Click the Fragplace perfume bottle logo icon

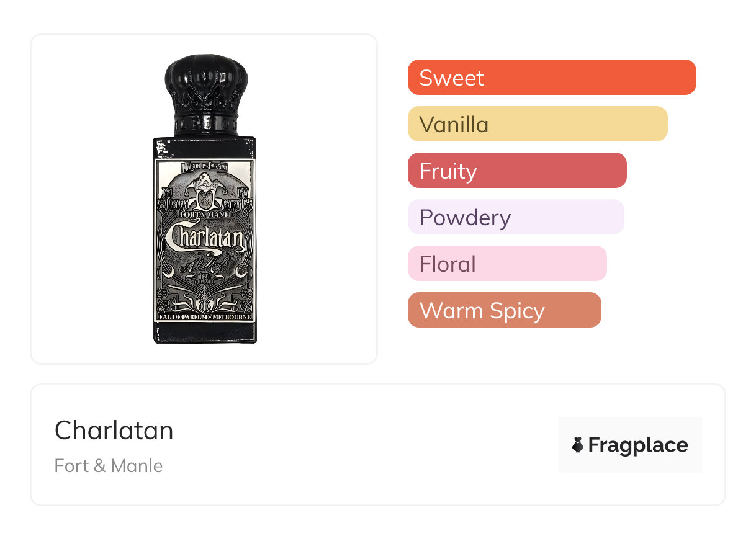point(578,445)
